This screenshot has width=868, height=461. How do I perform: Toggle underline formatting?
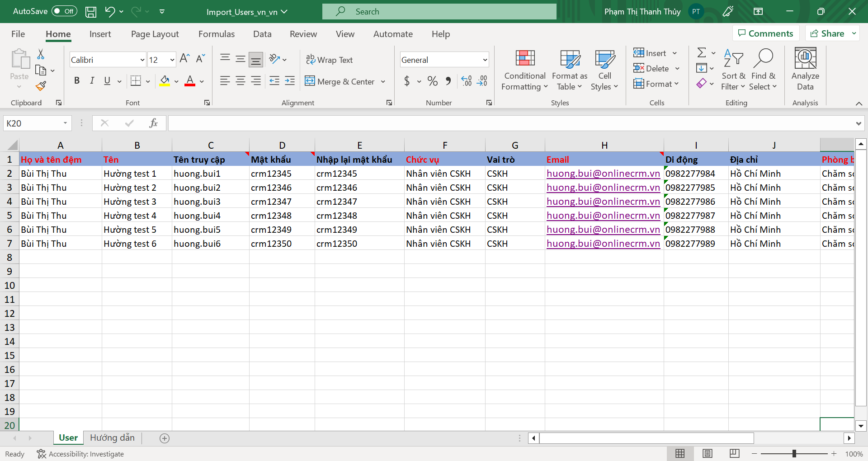coord(106,81)
